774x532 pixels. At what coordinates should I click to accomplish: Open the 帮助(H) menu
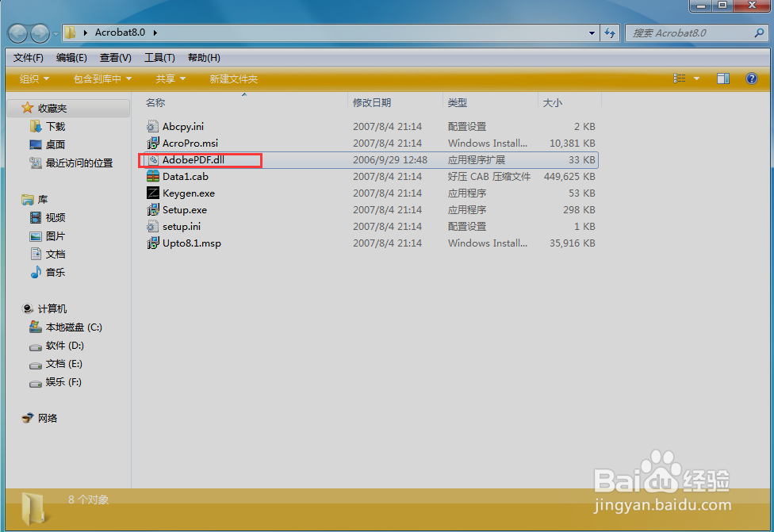tap(204, 58)
